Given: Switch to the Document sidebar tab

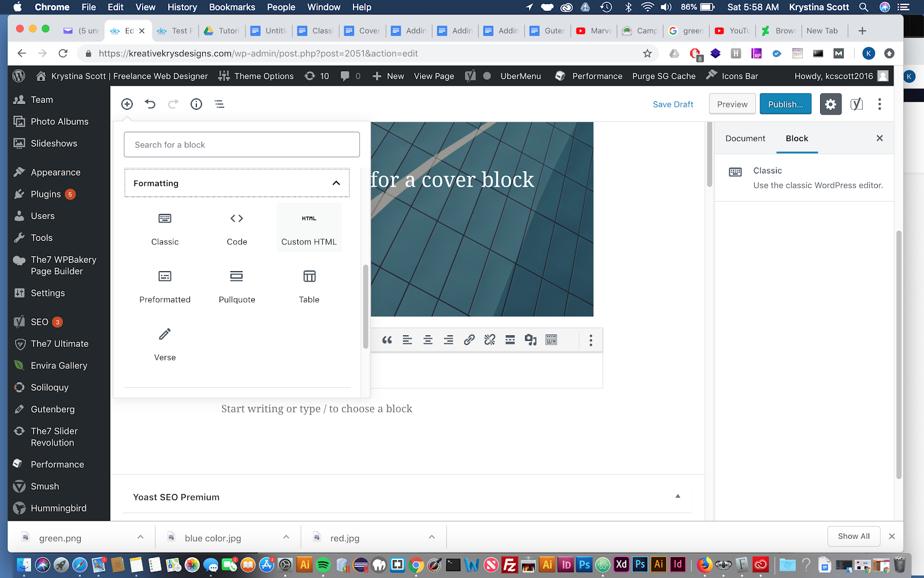Looking at the screenshot, I should point(745,139).
